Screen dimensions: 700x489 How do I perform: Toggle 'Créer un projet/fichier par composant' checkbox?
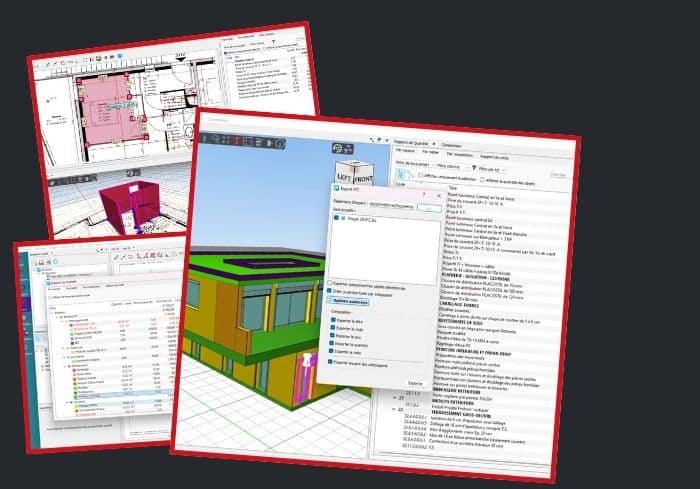pyautogui.click(x=329, y=290)
